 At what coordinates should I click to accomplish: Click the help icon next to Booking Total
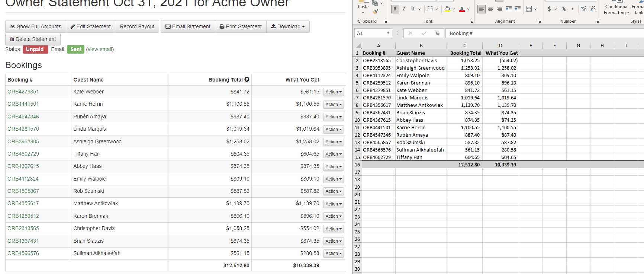point(247,80)
